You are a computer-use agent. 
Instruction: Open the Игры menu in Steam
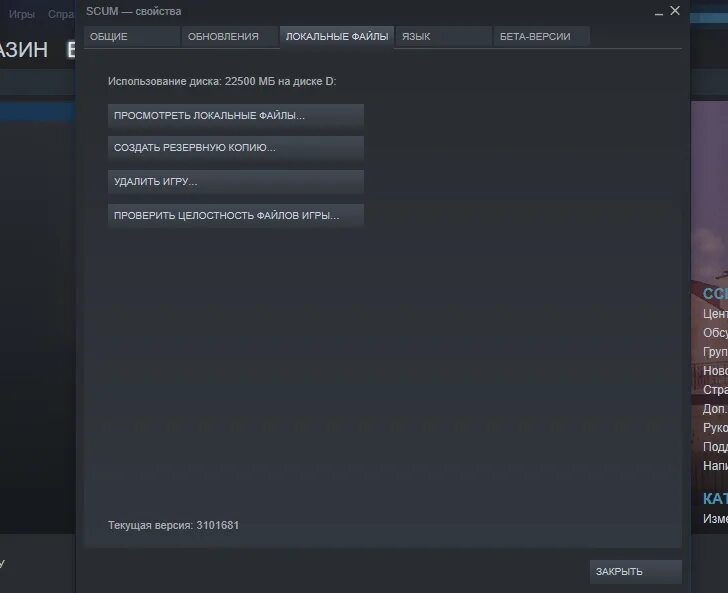click(x=22, y=14)
